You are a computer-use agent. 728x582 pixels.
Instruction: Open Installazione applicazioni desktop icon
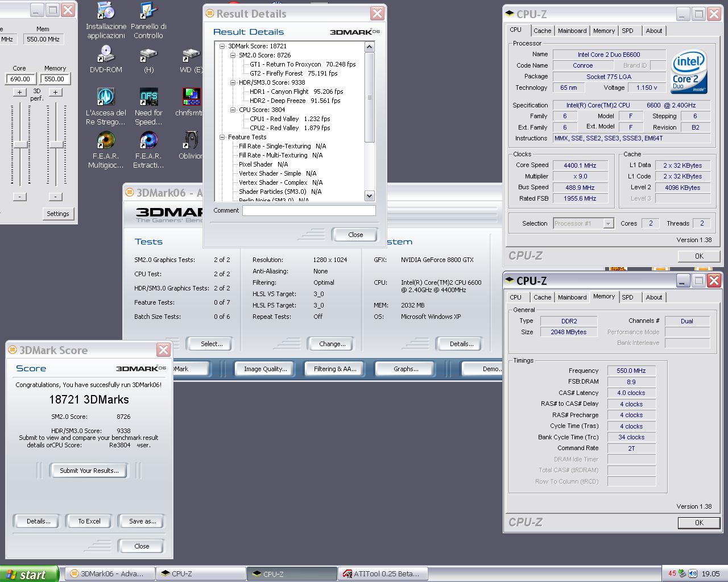pyautogui.click(x=106, y=21)
